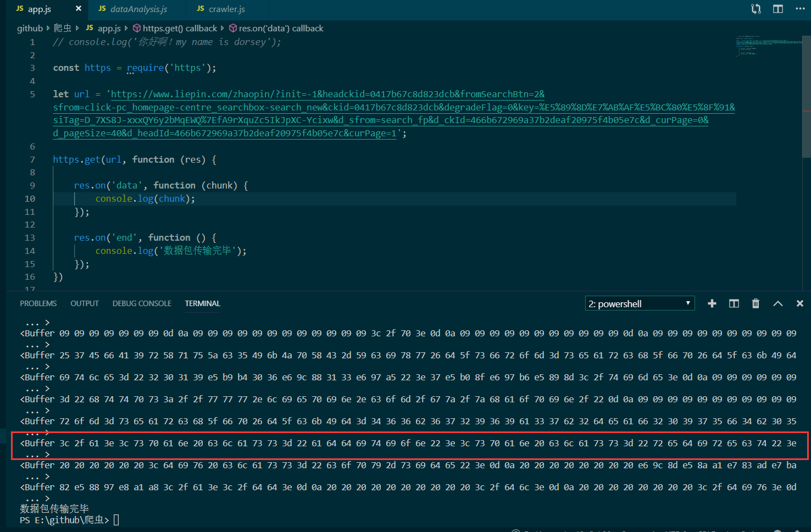811x532 pixels.
Task: Open the source control changes icon
Action: tap(756, 9)
